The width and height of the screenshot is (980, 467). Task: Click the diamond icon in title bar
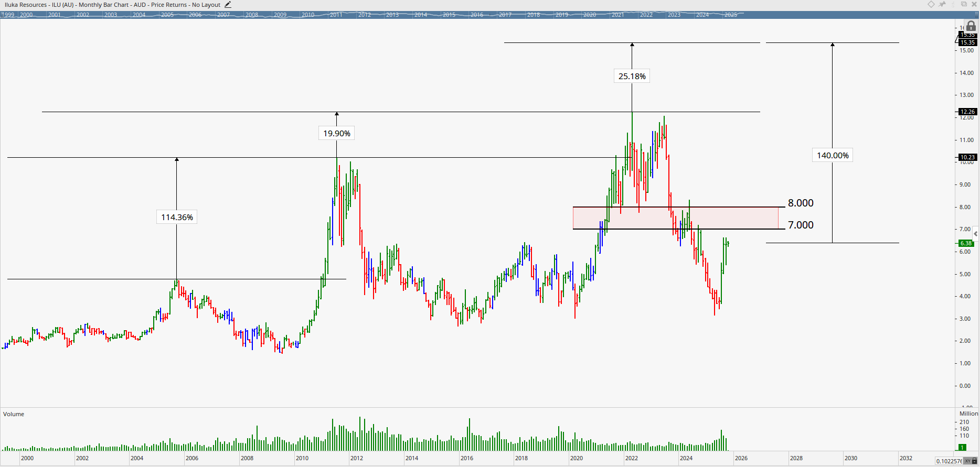point(931,4)
